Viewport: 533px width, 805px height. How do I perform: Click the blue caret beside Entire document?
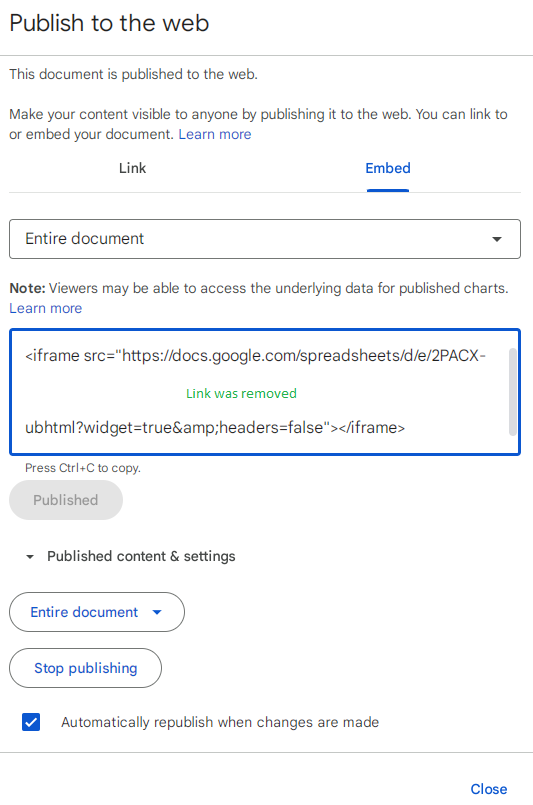[x=157, y=612]
